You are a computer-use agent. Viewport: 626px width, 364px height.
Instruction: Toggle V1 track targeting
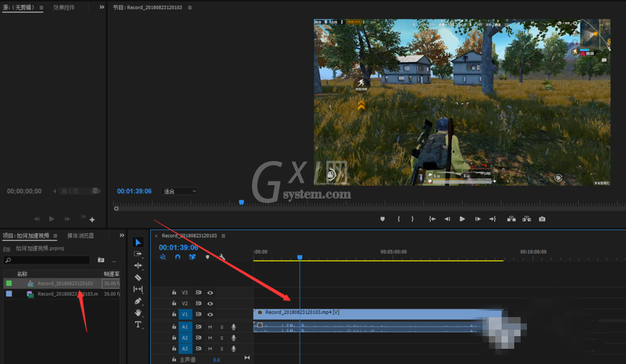click(185, 315)
